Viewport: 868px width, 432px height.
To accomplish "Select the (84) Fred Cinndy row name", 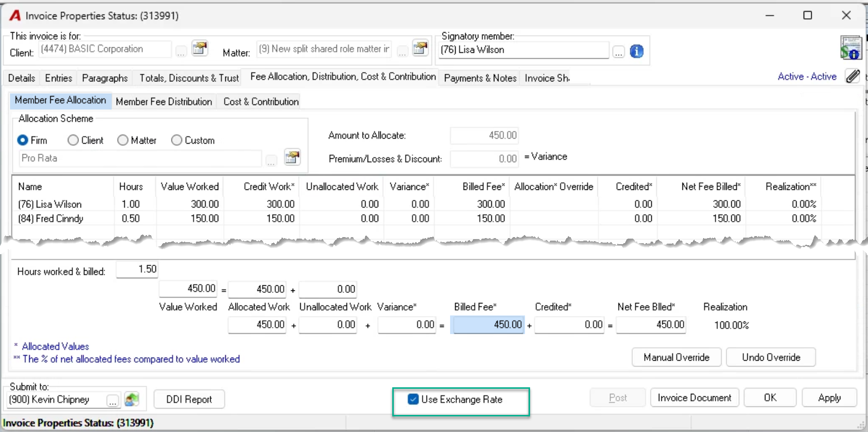I will (51, 219).
